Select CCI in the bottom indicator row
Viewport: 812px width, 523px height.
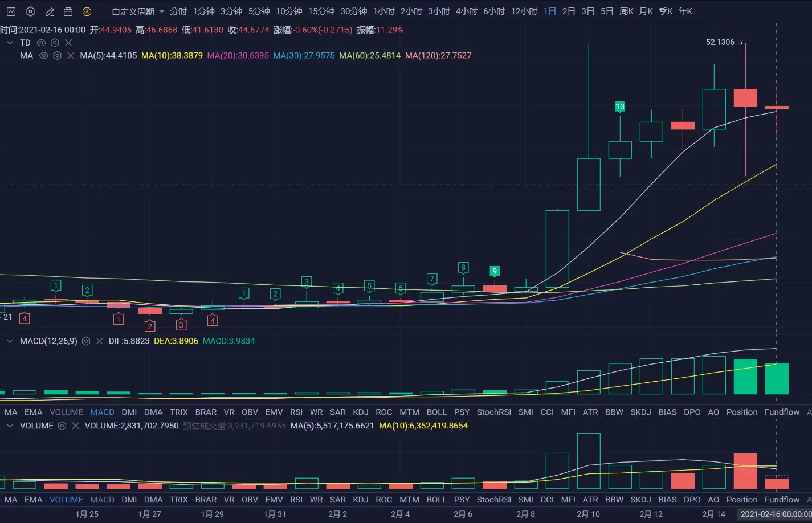click(x=547, y=500)
